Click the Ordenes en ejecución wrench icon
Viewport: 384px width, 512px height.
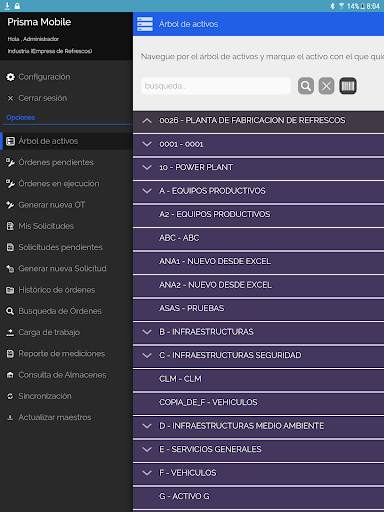coord(10,184)
